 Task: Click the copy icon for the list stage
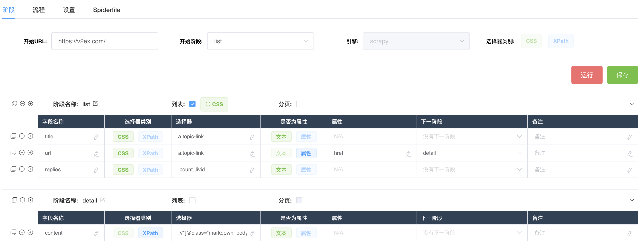coord(14,104)
